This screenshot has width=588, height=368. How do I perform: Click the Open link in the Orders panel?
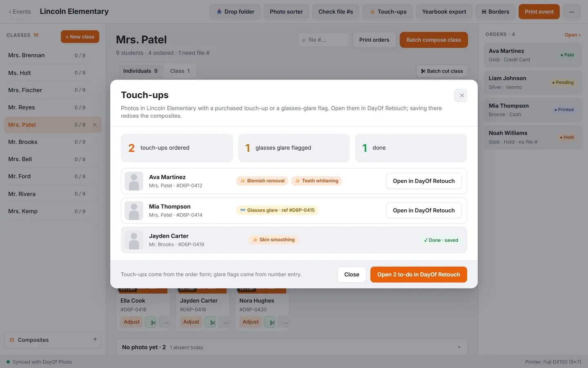pyautogui.click(x=572, y=35)
